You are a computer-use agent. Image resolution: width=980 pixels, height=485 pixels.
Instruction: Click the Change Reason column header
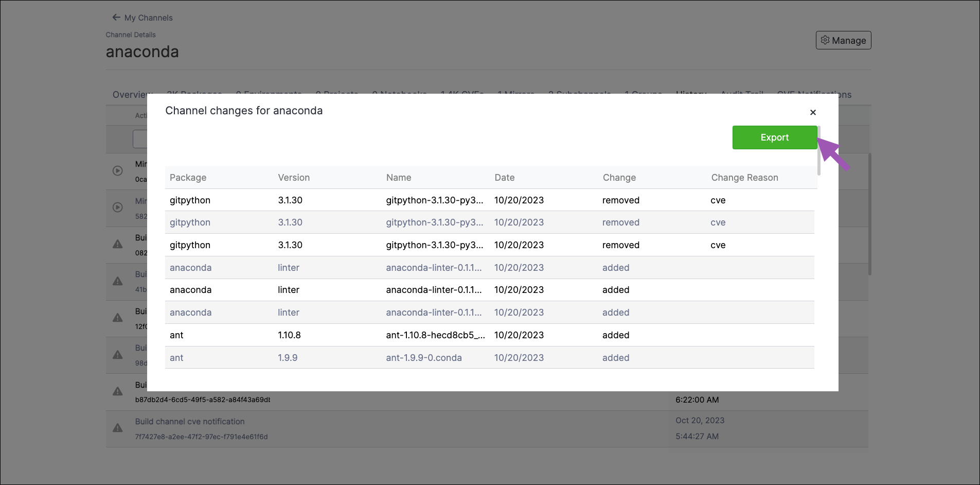[x=744, y=178]
